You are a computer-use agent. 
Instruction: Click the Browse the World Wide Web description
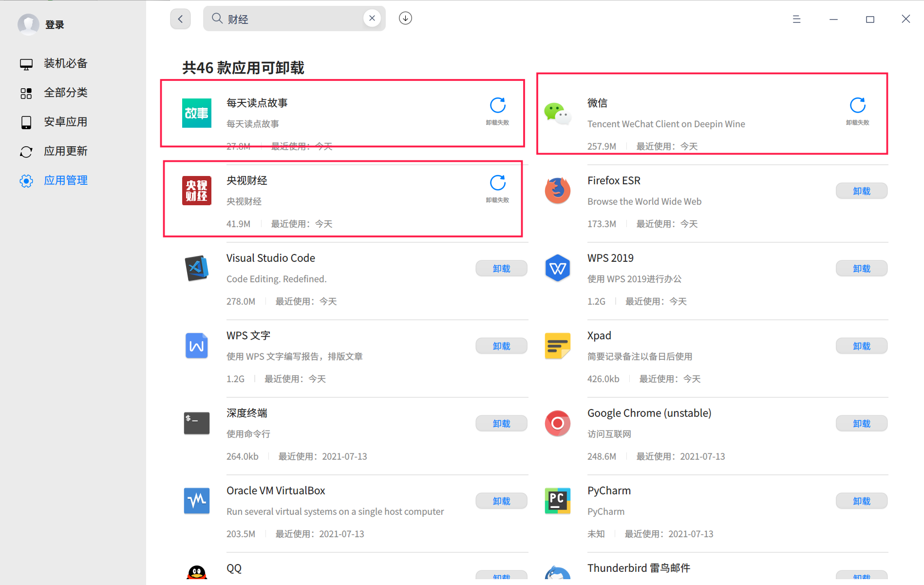[644, 201]
